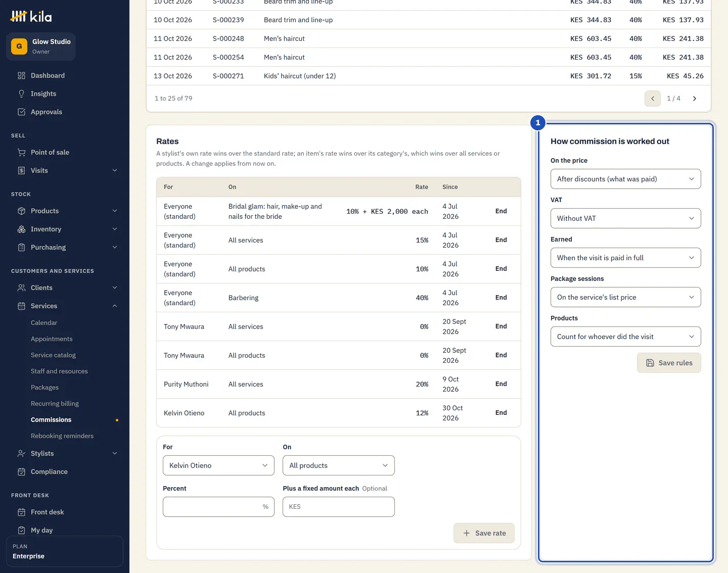This screenshot has height=573, width=728.
Task: Open the Products commission dropdown
Action: 625,337
